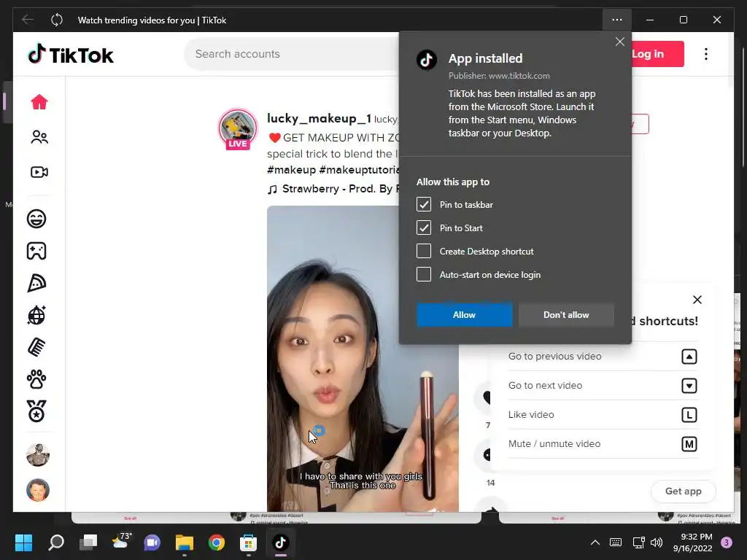This screenshot has width=747, height=560.
Task: Open the taskbar Search magnifier
Action: pos(56,542)
